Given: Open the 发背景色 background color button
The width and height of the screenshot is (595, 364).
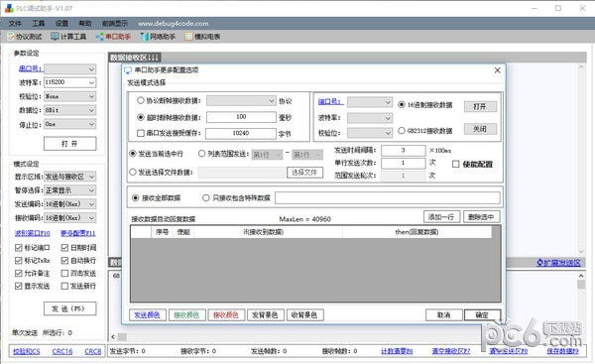Looking at the screenshot, I should tap(265, 315).
